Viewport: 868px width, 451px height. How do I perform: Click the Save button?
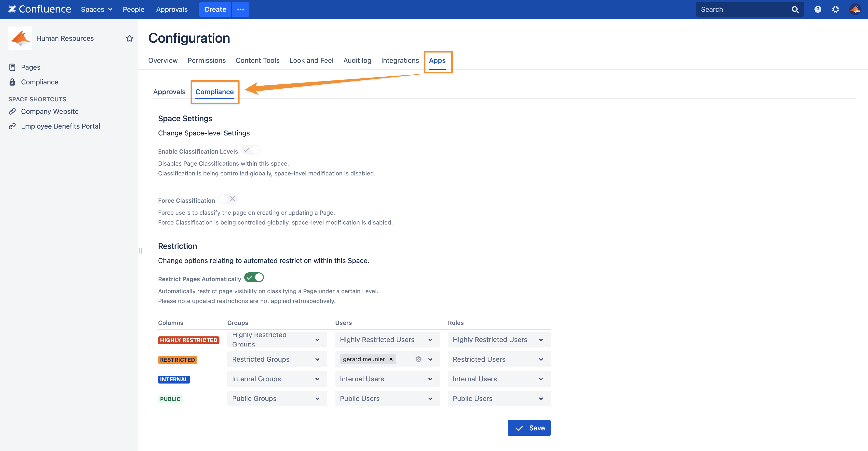[529, 428]
